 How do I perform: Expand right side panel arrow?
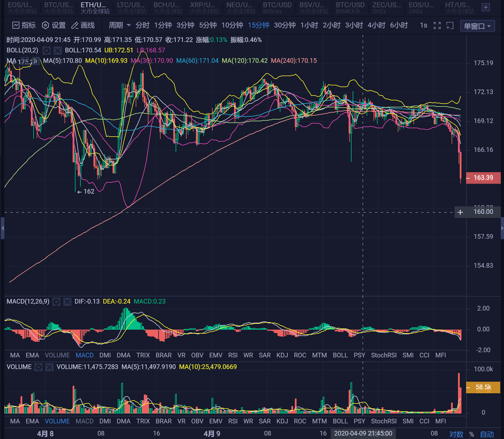pos(502,228)
